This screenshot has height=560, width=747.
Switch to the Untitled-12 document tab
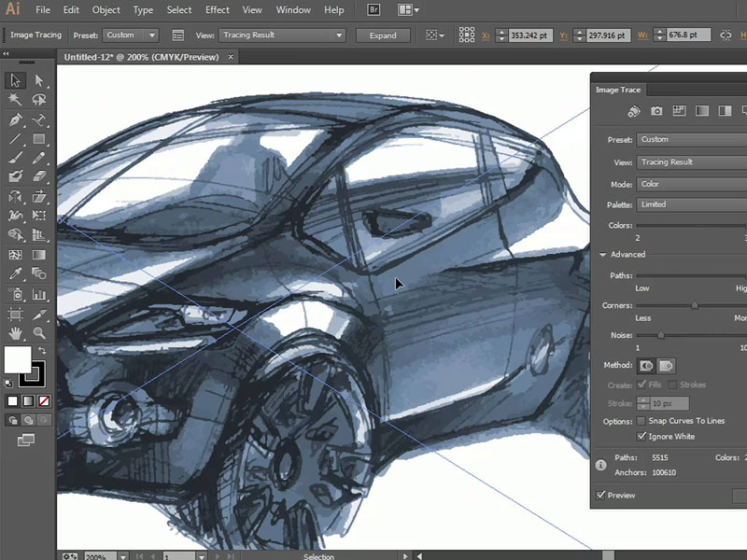(x=142, y=57)
